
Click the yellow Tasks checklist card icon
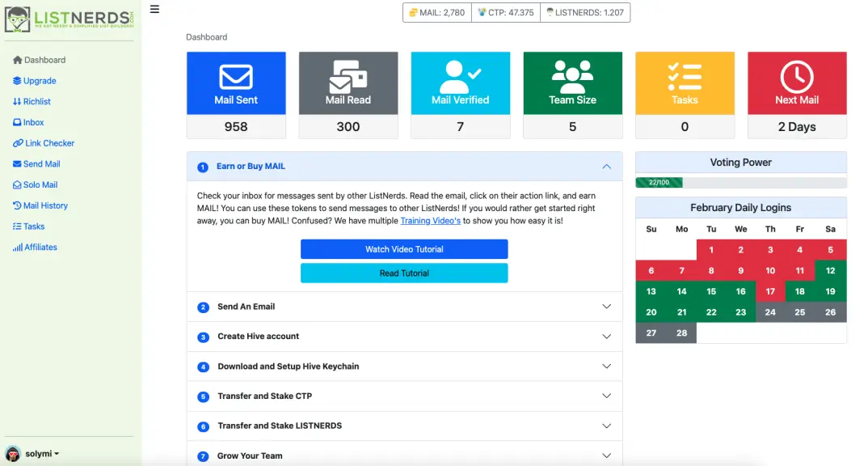pos(685,77)
